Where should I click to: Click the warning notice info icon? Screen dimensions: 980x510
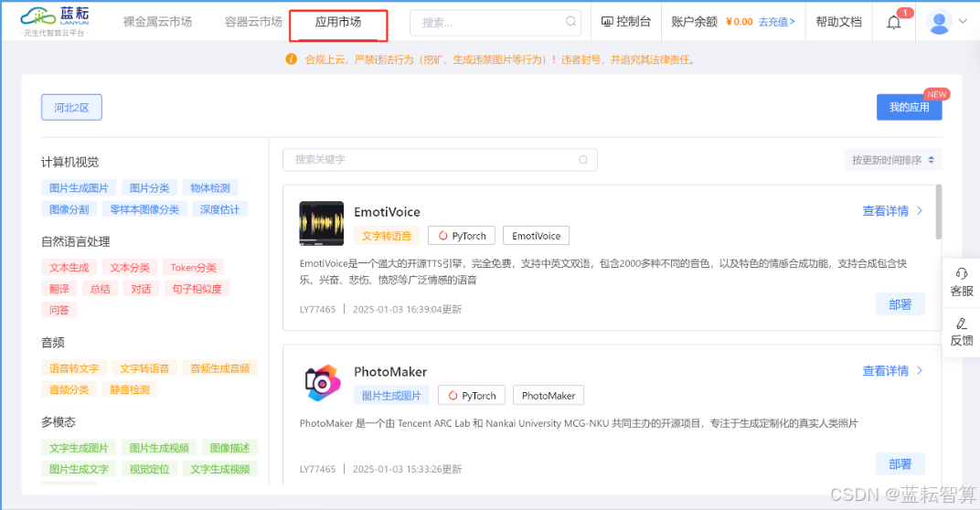pos(292,59)
